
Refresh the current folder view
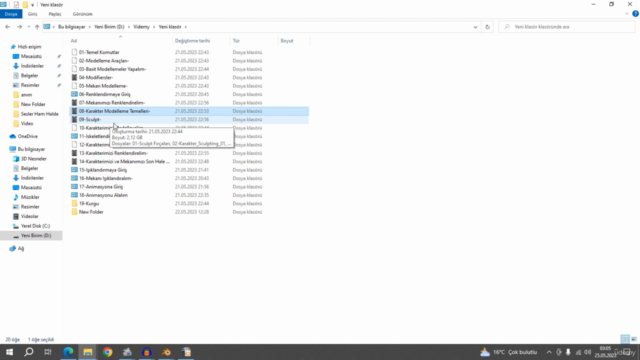coord(487,27)
